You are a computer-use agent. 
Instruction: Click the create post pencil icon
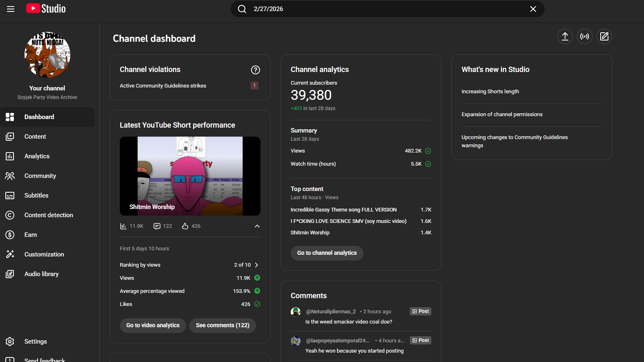(604, 36)
